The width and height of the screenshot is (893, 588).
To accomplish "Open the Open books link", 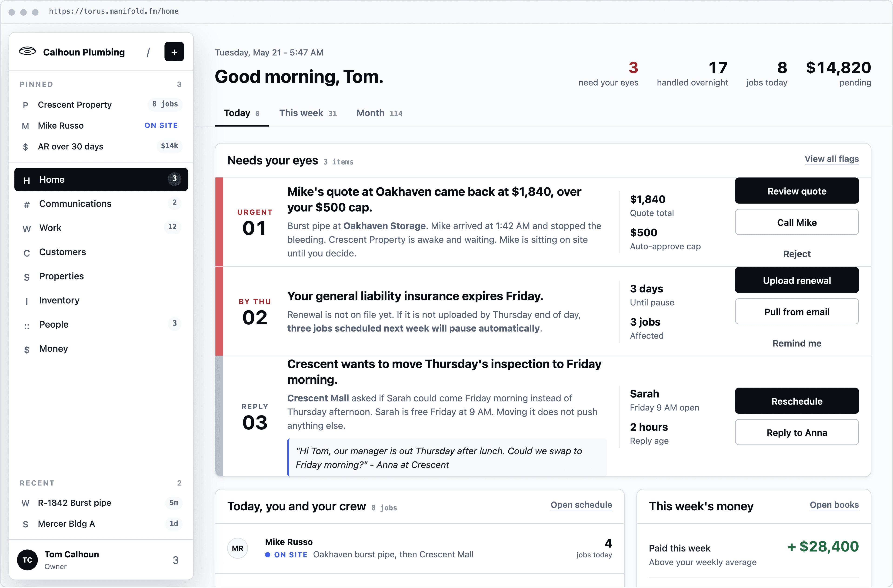I will pyautogui.click(x=834, y=505).
